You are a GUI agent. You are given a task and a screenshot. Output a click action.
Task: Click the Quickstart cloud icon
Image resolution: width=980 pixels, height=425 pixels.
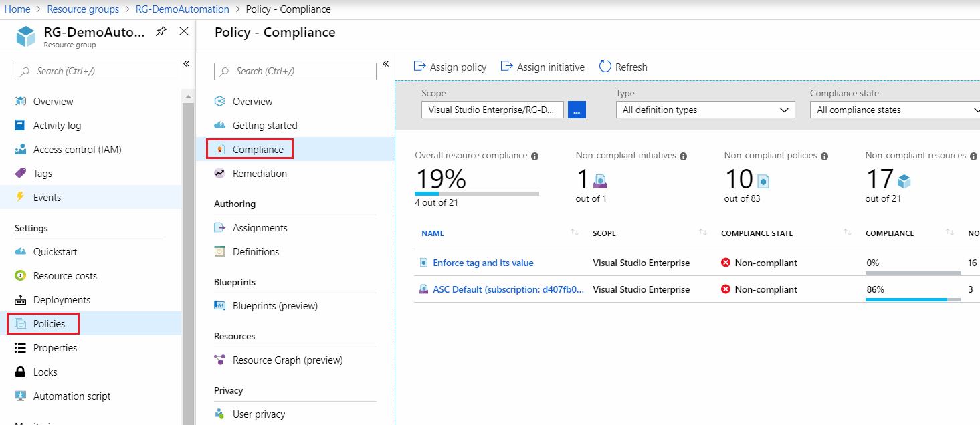21,252
